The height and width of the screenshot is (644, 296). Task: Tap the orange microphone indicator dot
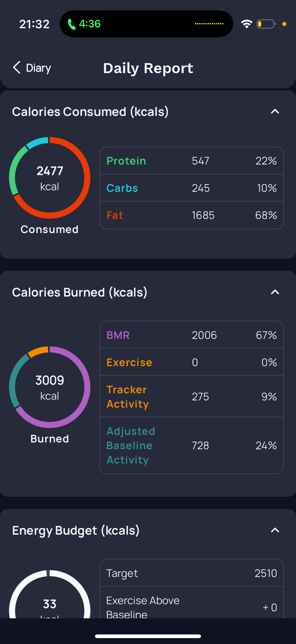(x=284, y=24)
